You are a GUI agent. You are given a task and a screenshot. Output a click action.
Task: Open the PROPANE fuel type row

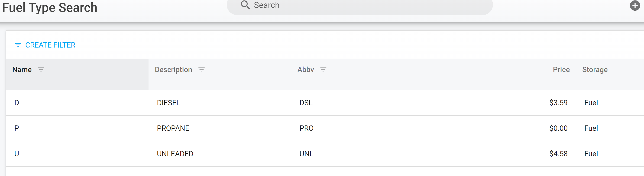click(x=173, y=128)
